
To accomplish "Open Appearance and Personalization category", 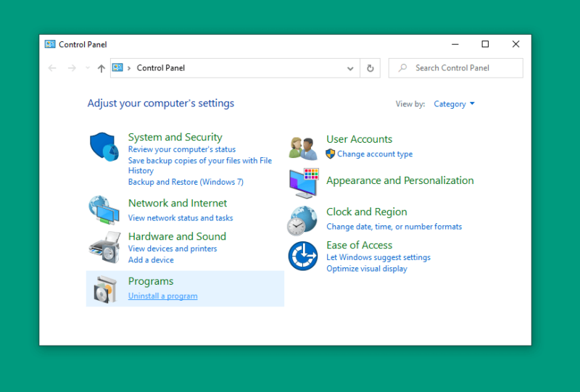I will click(x=400, y=180).
